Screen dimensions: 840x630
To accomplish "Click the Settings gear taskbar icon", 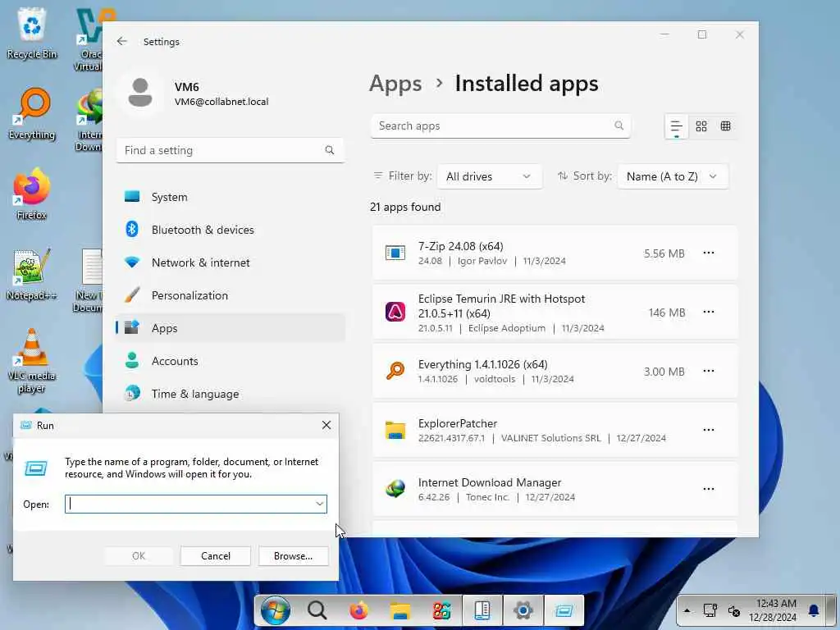I will point(523,610).
